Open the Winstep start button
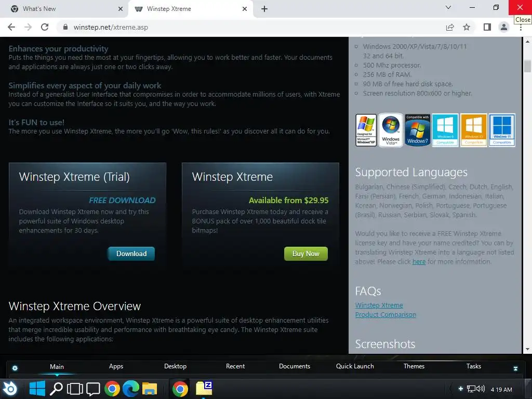 10,389
